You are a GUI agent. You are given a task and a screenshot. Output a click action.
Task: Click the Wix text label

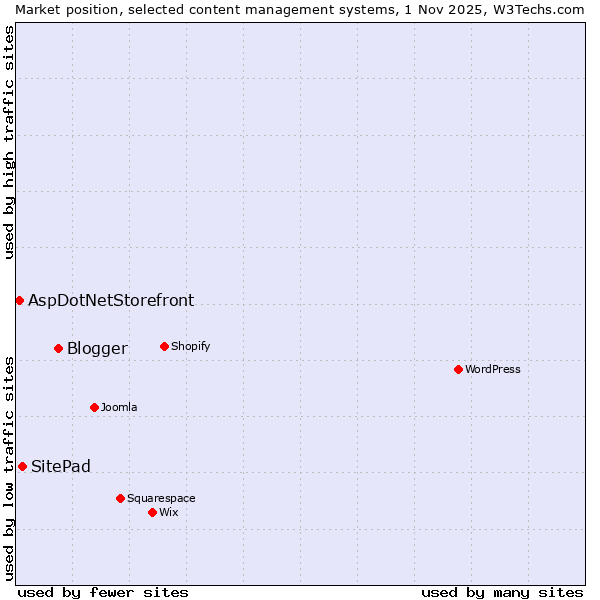168,512
